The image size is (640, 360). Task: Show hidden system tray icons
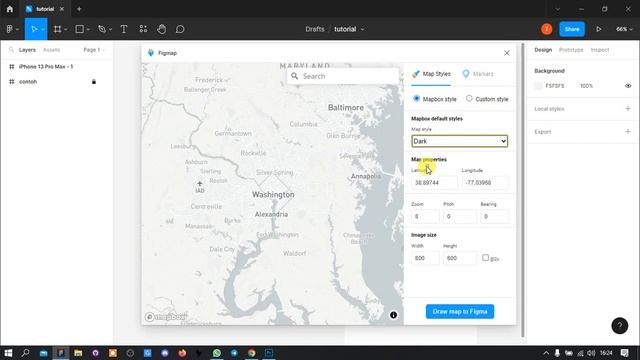(546, 353)
